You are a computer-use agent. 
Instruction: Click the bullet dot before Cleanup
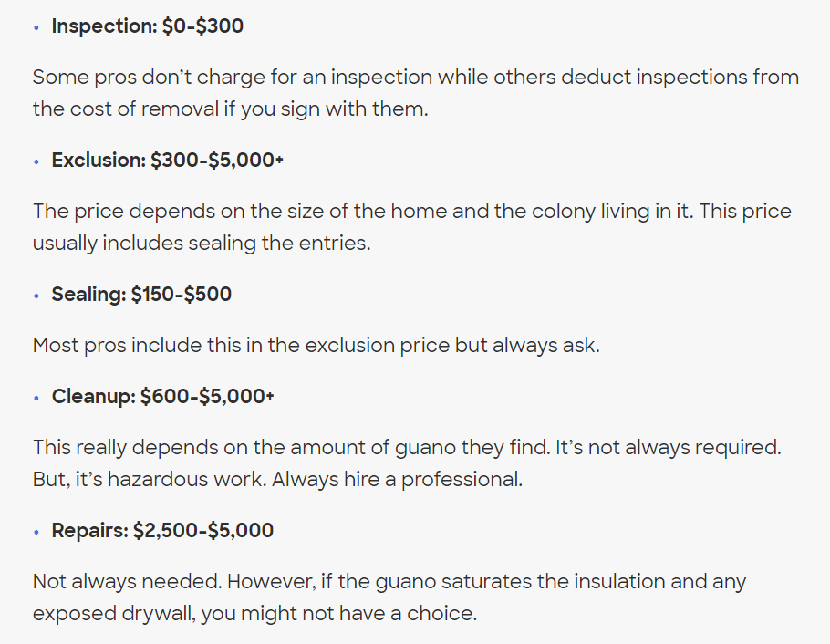coord(36,398)
